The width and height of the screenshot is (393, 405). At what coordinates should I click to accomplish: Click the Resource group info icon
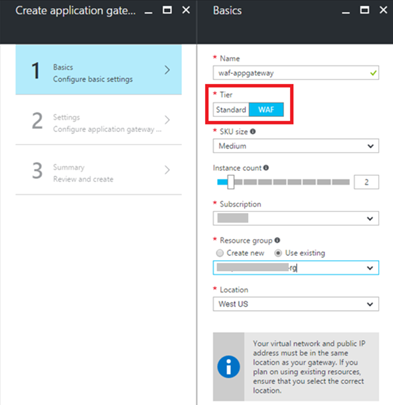pyautogui.click(x=277, y=240)
